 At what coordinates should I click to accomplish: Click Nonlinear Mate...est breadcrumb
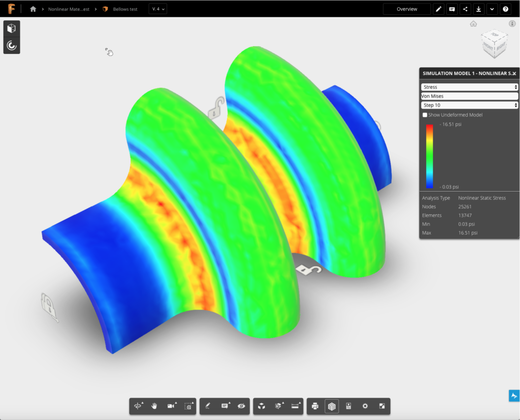pyautogui.click(x=69, y=9)
